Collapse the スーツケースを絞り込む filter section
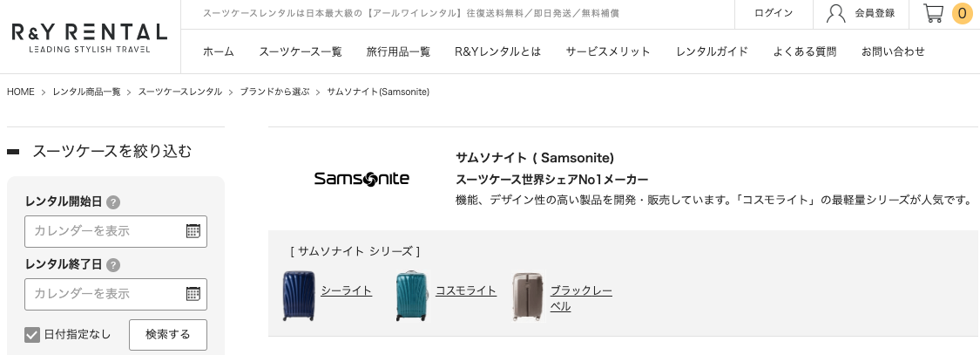Viewport: 980px width, 355px height. [x=13, y=152]
